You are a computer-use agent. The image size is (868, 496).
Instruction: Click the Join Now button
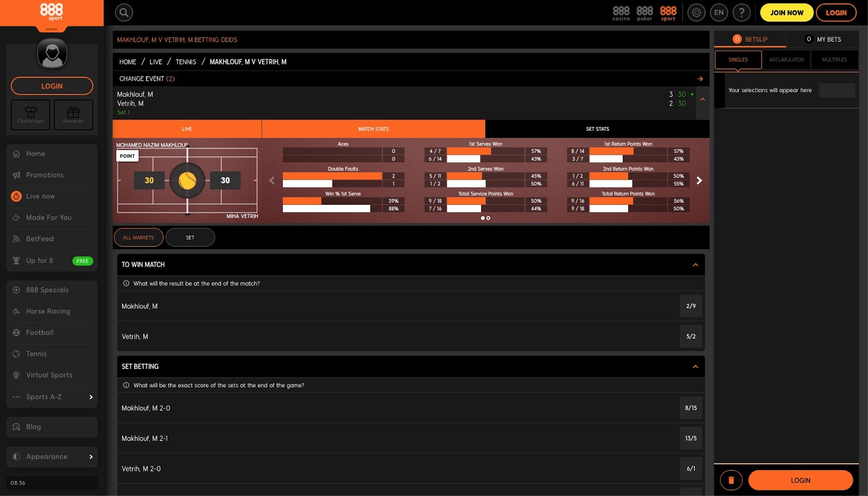point(786,12)
